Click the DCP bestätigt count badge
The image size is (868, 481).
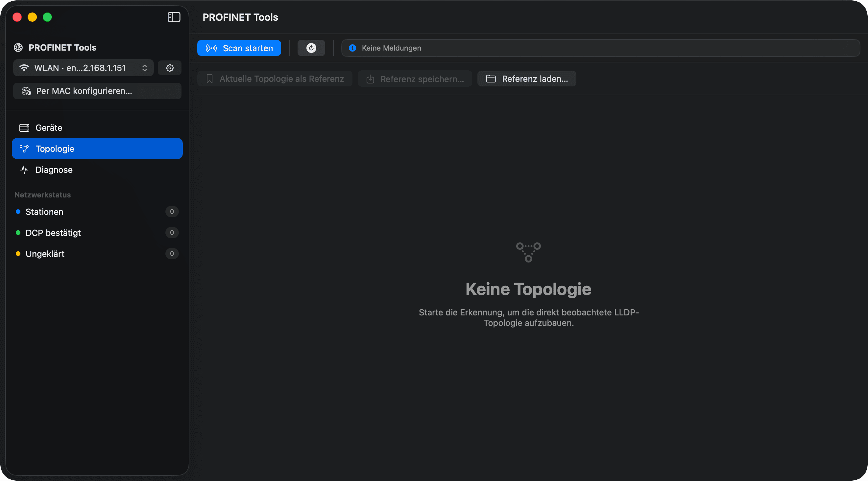[x=172, y=233]
